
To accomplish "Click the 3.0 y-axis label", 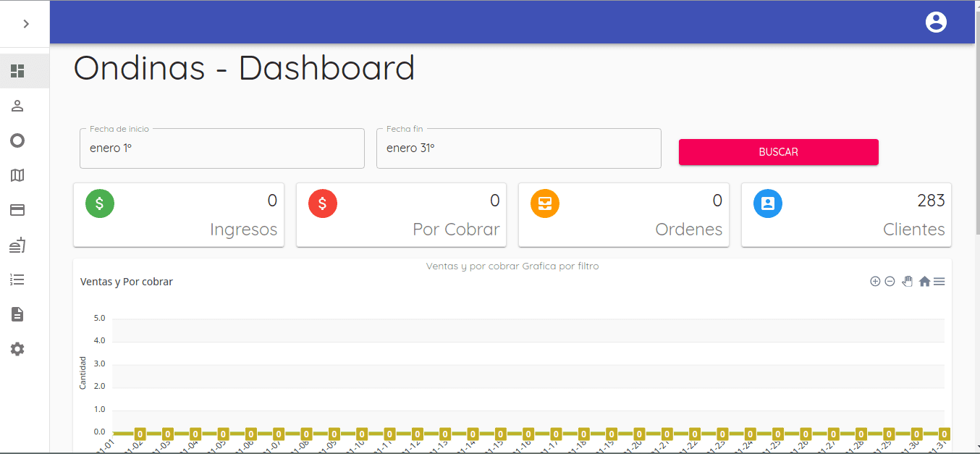I will (x=100, y=363).
